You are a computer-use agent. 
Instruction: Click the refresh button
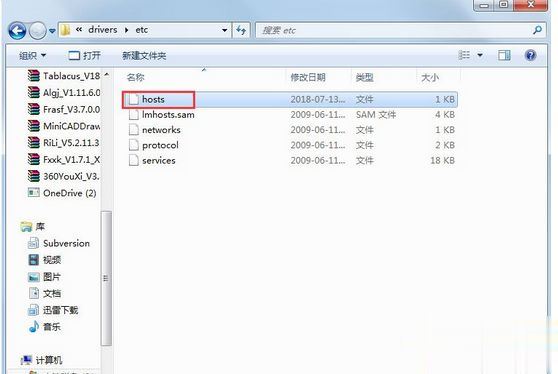pyautogui.click(x=241, y=30)
